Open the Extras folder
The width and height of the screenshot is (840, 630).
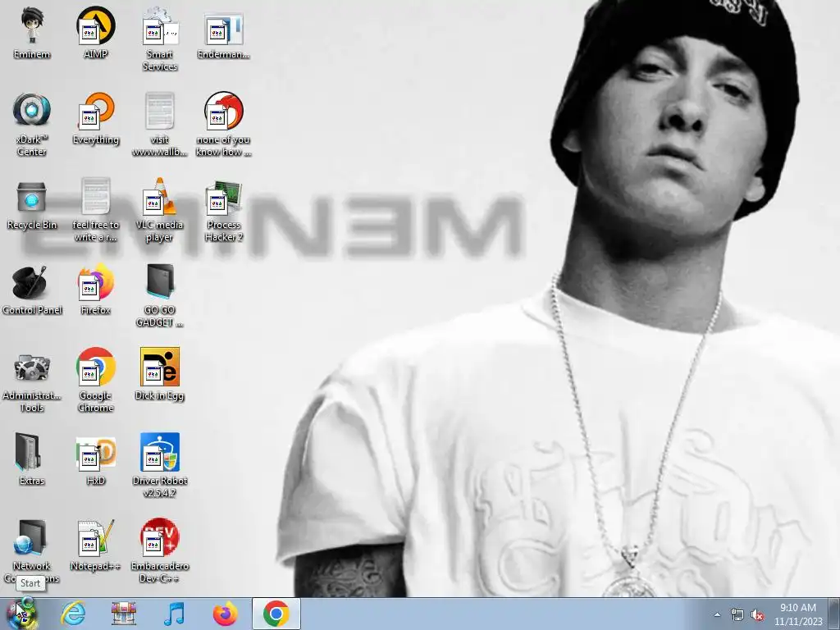tap(32, 459)
